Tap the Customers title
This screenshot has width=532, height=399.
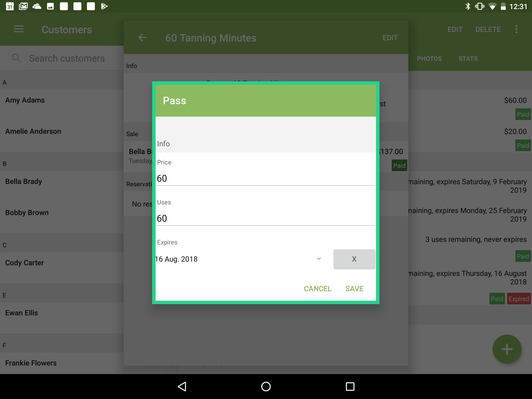coord(67,30)
